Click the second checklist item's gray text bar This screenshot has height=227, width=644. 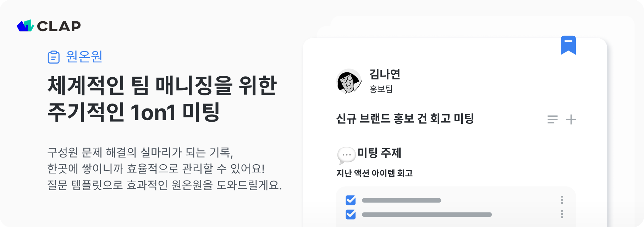(x=427, y=215)
